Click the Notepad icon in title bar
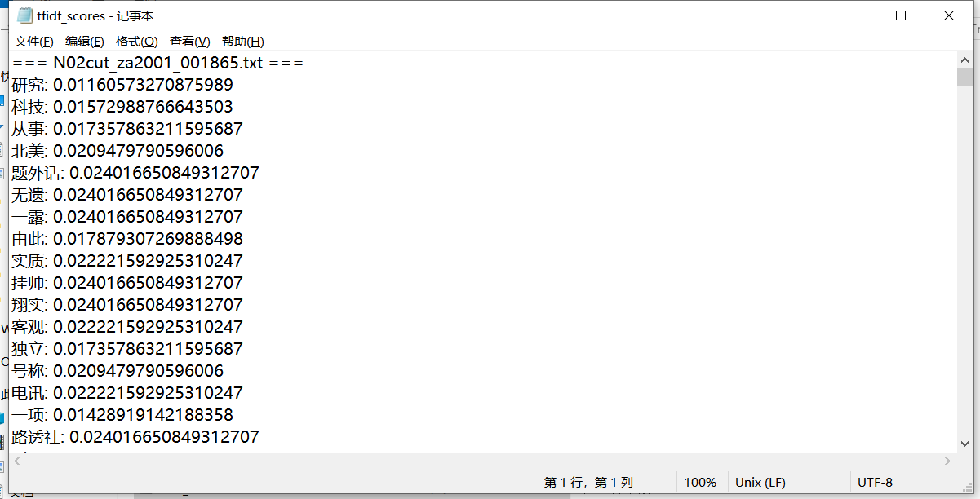 tap(24, 15)
